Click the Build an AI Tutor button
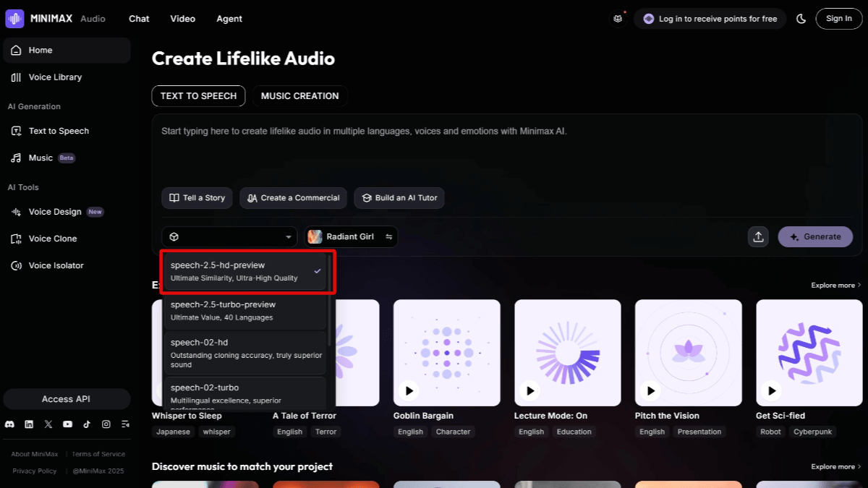868x488 pixels. pos(399,198)
